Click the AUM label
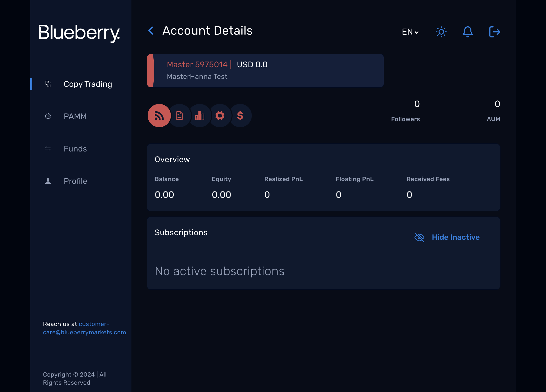The width and height of the screenshot is (546, 392). click(x=493, y=119)
